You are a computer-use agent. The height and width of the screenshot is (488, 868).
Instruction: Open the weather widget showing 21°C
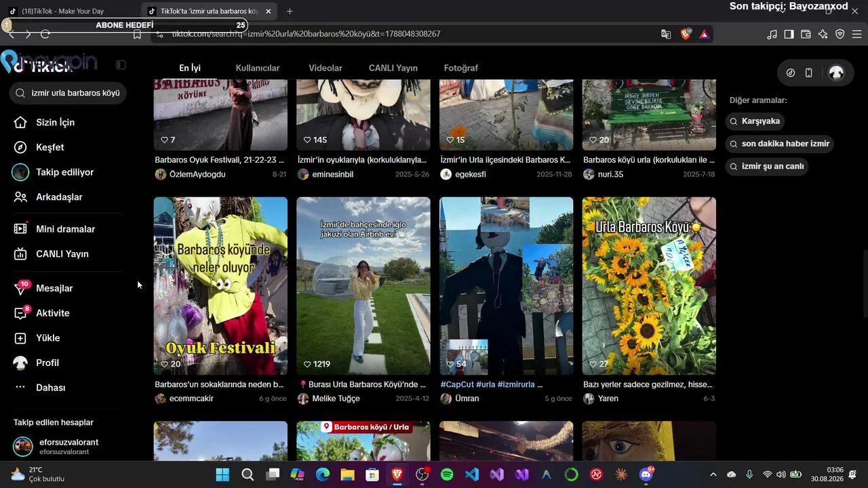click(38, 474)
